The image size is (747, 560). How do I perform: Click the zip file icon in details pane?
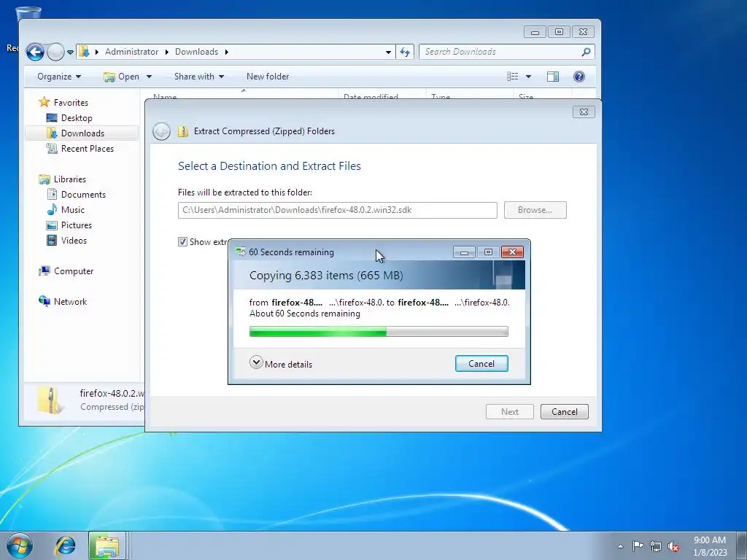click(50, 400)
